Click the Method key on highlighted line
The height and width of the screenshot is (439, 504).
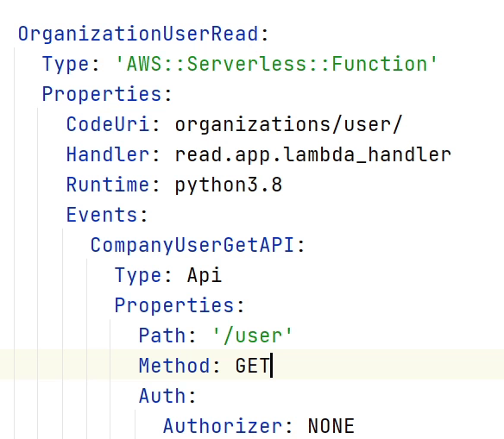[x=174, y=366]
